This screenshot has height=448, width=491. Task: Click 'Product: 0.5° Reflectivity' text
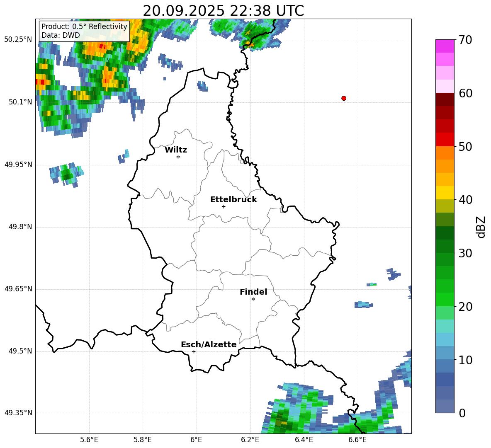84,26
